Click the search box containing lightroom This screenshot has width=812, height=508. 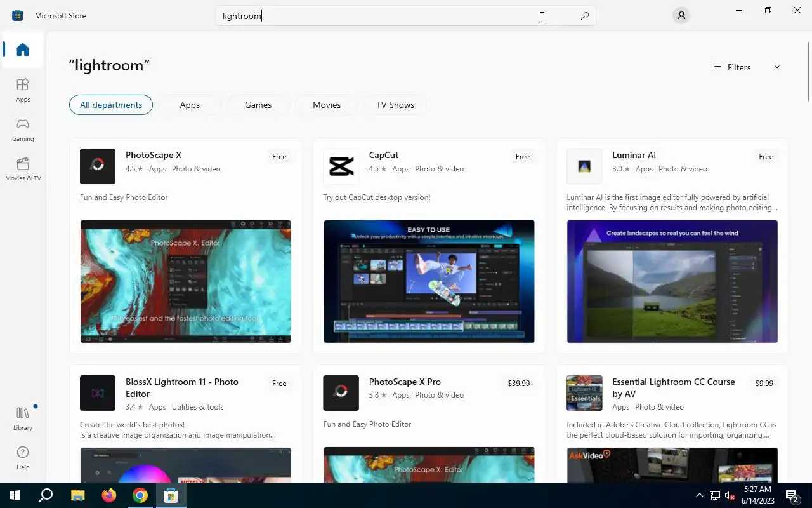click(406, 16)
